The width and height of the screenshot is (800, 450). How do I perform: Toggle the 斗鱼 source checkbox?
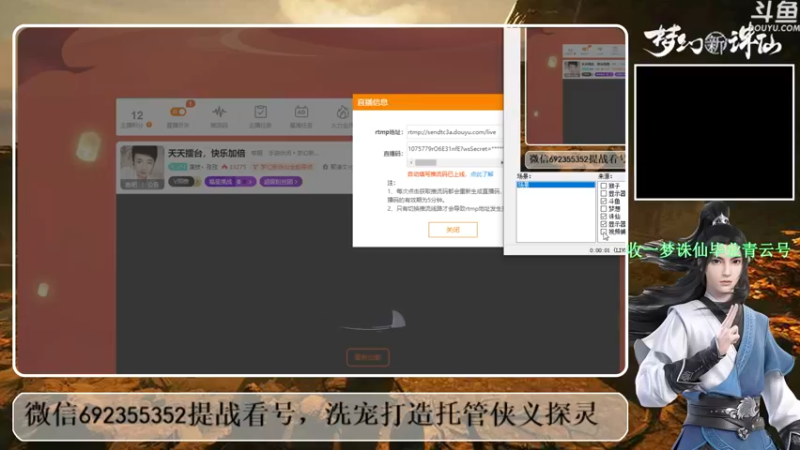604,202
